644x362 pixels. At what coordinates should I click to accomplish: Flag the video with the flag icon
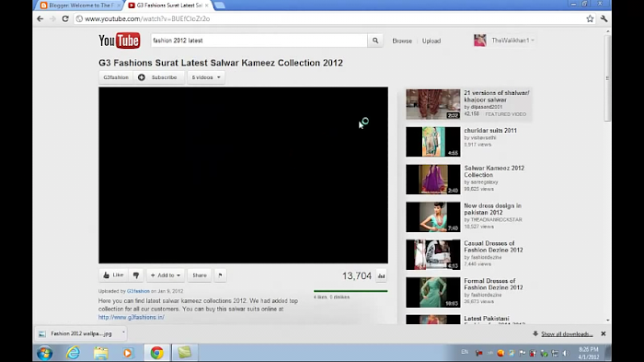click(x=220, y=275)
